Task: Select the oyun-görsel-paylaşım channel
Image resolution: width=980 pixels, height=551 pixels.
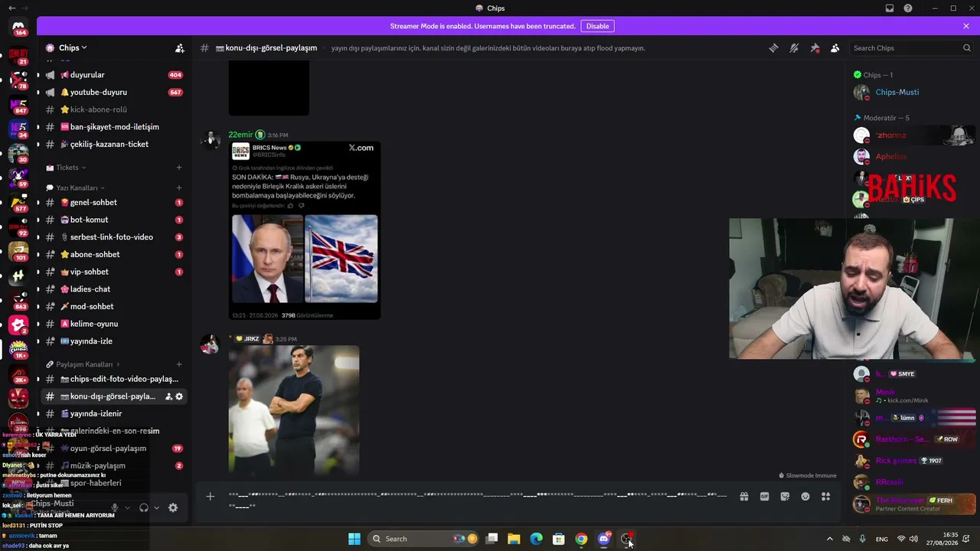Action: (x=113, y=448)
